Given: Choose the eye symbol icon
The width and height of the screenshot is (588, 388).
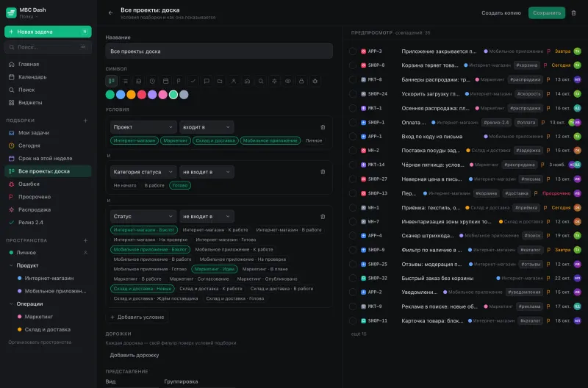Looking at the screenshot, I should pyautogui.click(x=288, y=81).
